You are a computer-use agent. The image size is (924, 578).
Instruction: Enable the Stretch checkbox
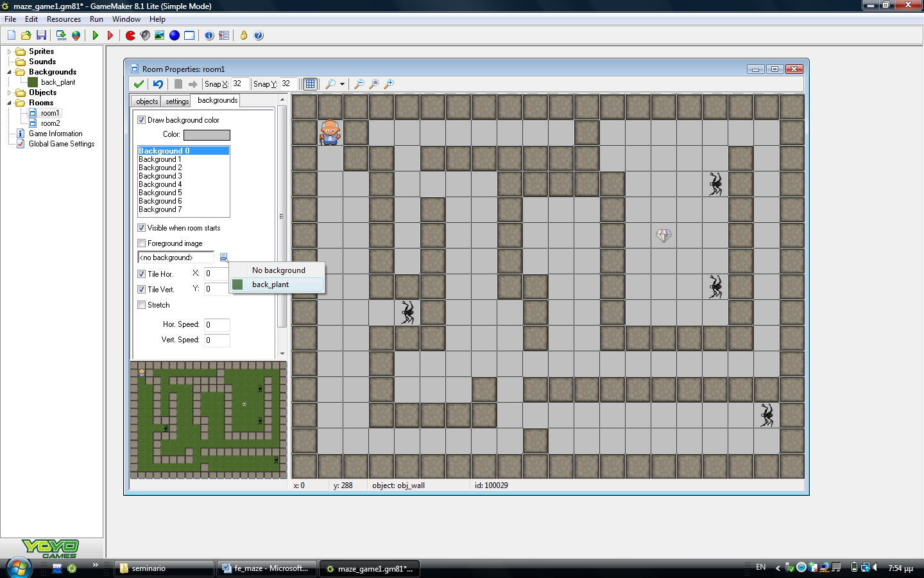pyautogui.click(x=142, y=305)
